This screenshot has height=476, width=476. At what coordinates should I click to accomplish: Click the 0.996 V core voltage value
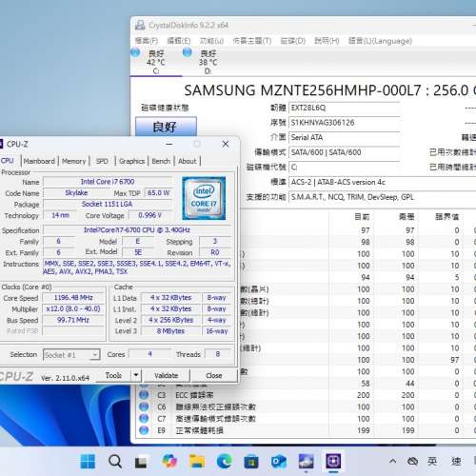(149, 215)
